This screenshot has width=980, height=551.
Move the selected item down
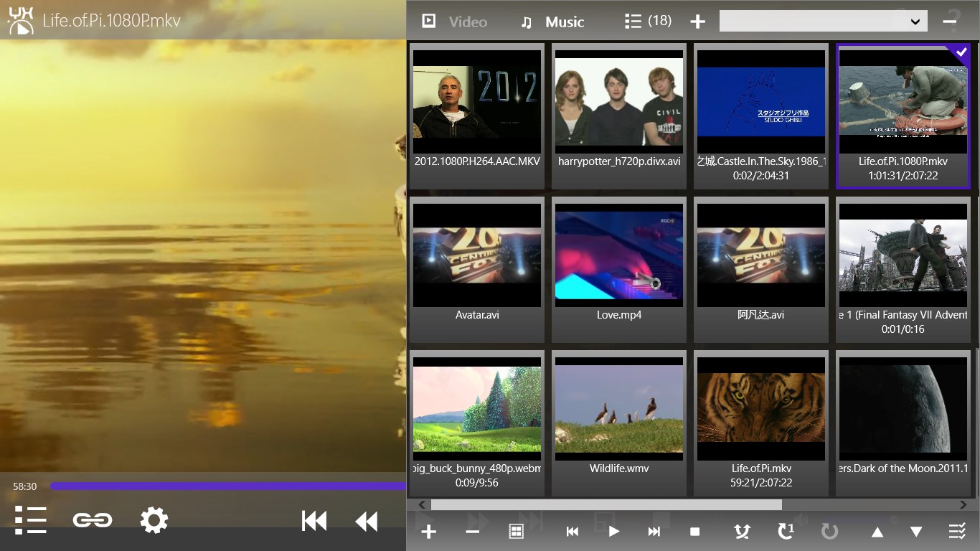tap(916, 532)
